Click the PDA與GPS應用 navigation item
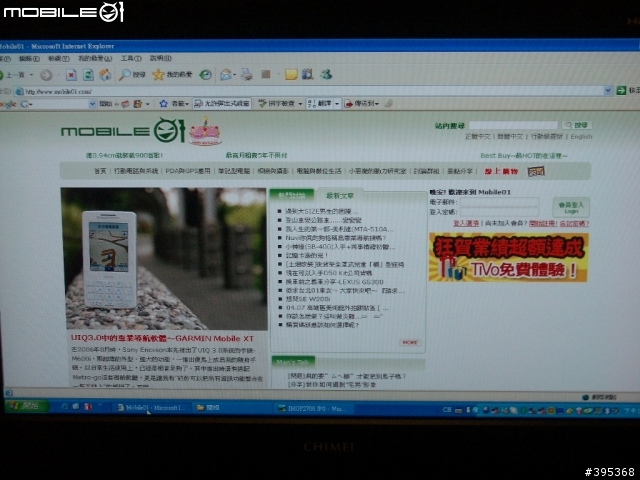The height and width of the screenshot is (480, 640). click(x=188, y=171)
